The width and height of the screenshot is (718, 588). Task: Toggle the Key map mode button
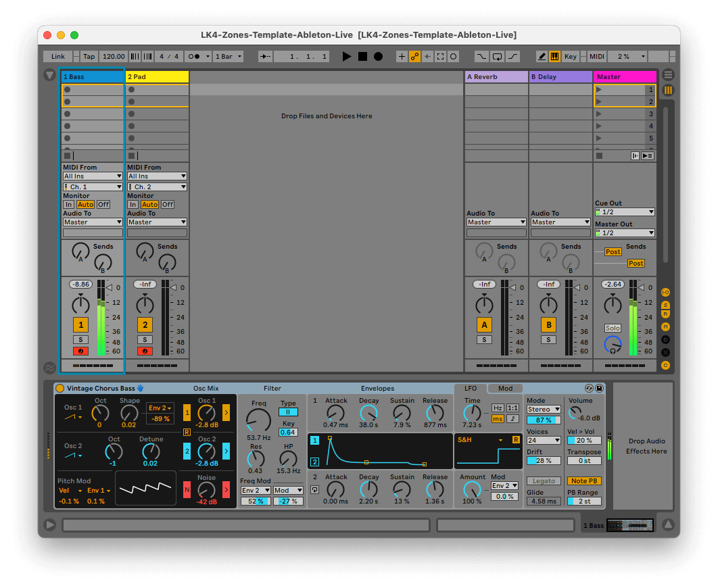click(x=571, y=56)
